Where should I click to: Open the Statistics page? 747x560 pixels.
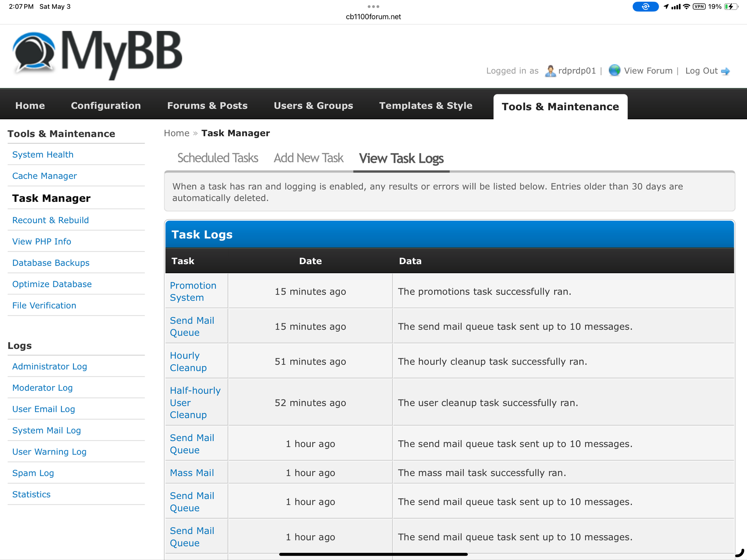click(31, 495)
